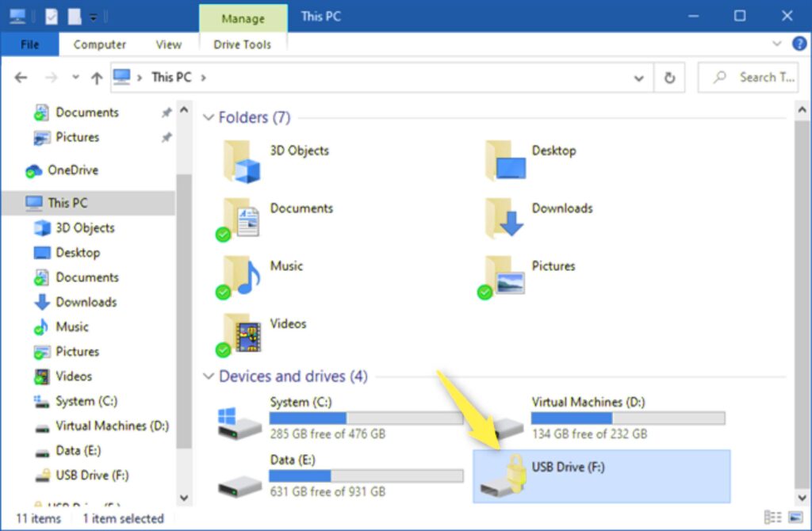Screen dimensions: 812x531
Task: Click the Help question mark icon
Action: tap(799, 44)
